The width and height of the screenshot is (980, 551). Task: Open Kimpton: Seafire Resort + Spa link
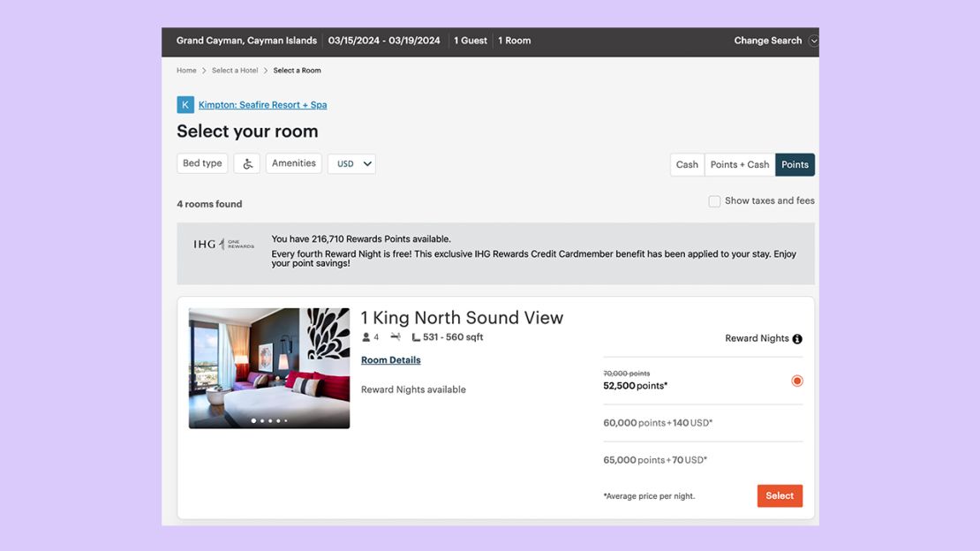click(262, 105)
